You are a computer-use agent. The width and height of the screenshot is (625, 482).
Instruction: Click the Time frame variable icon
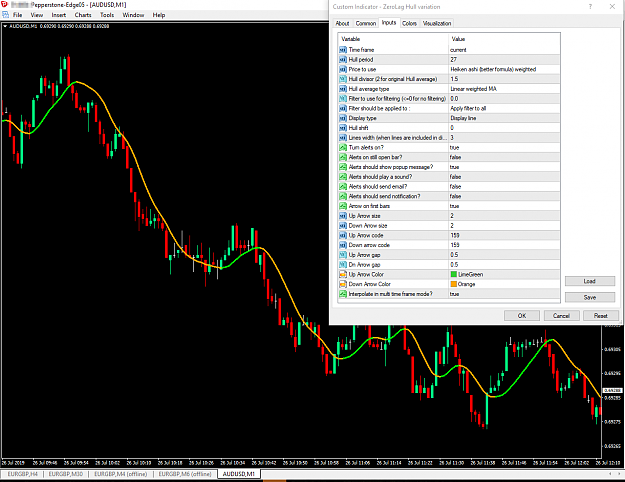click(x=343, y=50)
